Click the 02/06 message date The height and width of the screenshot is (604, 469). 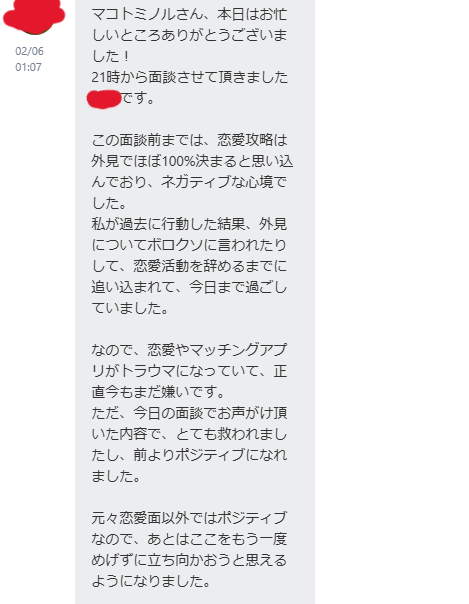point(29,51)
